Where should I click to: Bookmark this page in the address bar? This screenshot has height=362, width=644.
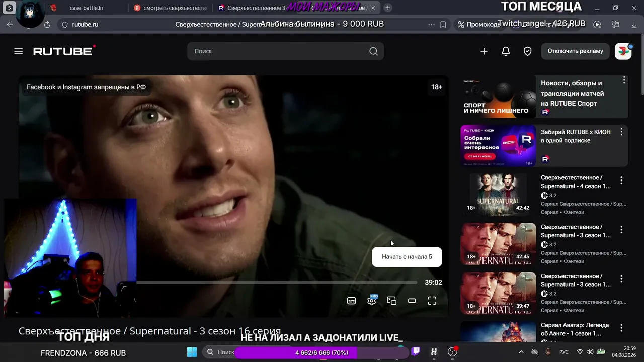(x=443, y=24)
